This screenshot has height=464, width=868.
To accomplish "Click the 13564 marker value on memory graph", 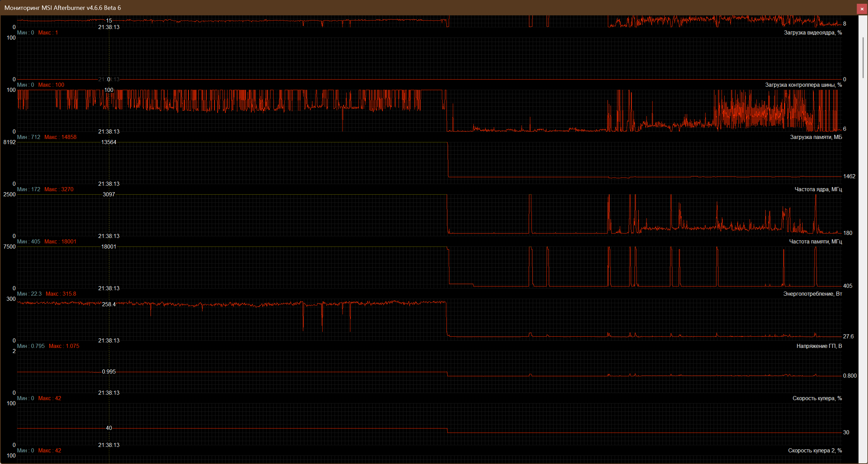I will click(109, 142).
